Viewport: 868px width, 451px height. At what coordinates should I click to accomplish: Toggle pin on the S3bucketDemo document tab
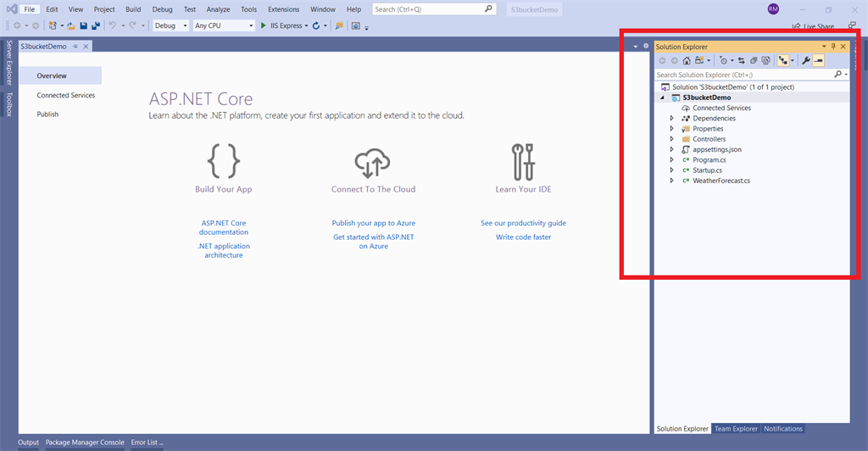point(75,47)
